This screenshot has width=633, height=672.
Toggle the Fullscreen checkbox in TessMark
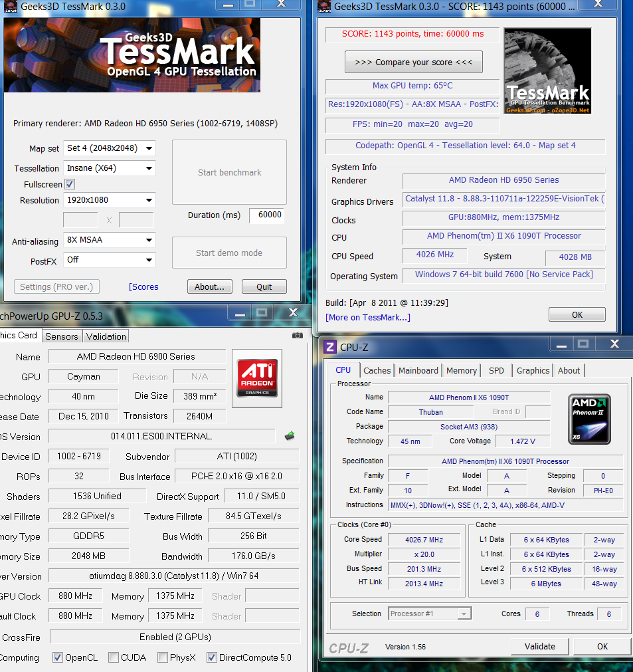point(69,184)
